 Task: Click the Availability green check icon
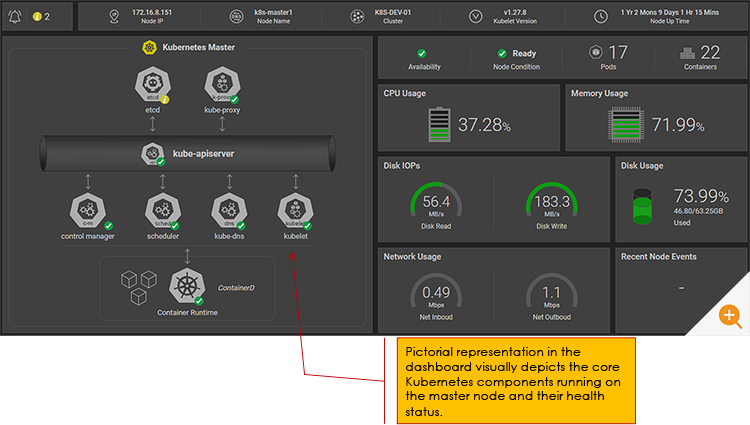[421, 54]
